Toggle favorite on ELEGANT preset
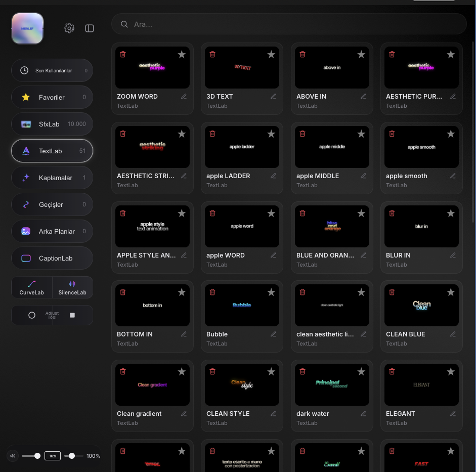The height and width of the screenshot is (472, 476). 451,371
